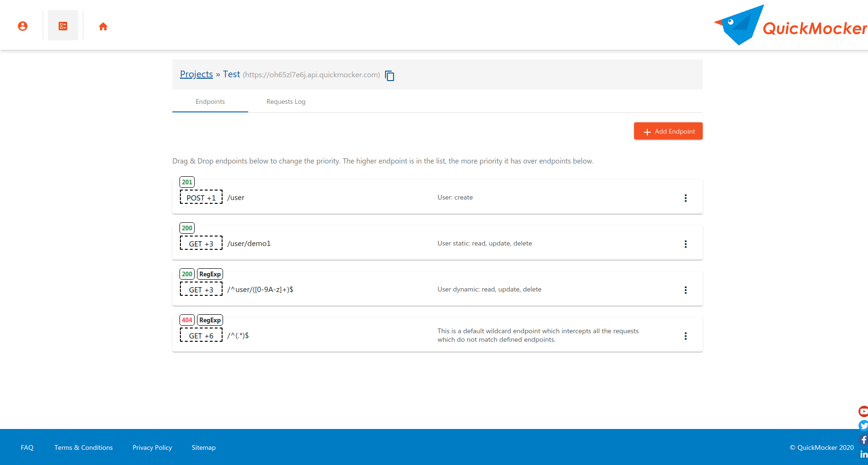Click the GET +6 method badge
The height and width of the screenshot is (465, 868).
click(x=201, y=336)
